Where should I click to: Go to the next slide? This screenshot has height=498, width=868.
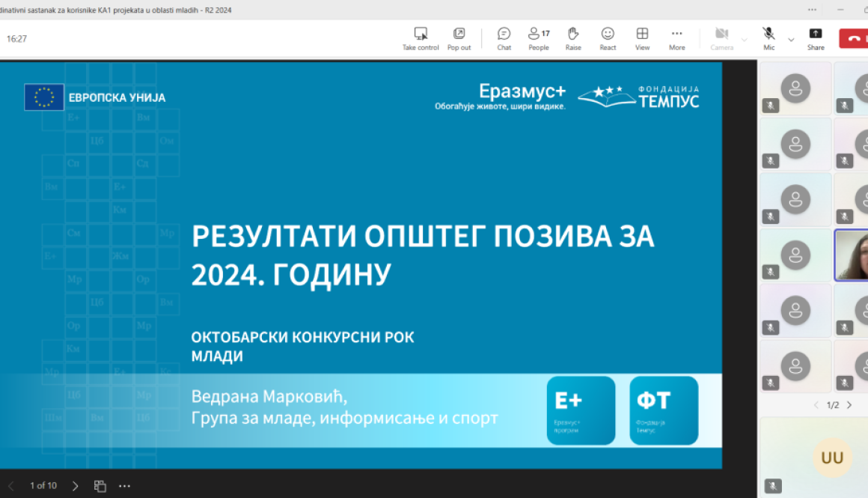click(75, 485)
